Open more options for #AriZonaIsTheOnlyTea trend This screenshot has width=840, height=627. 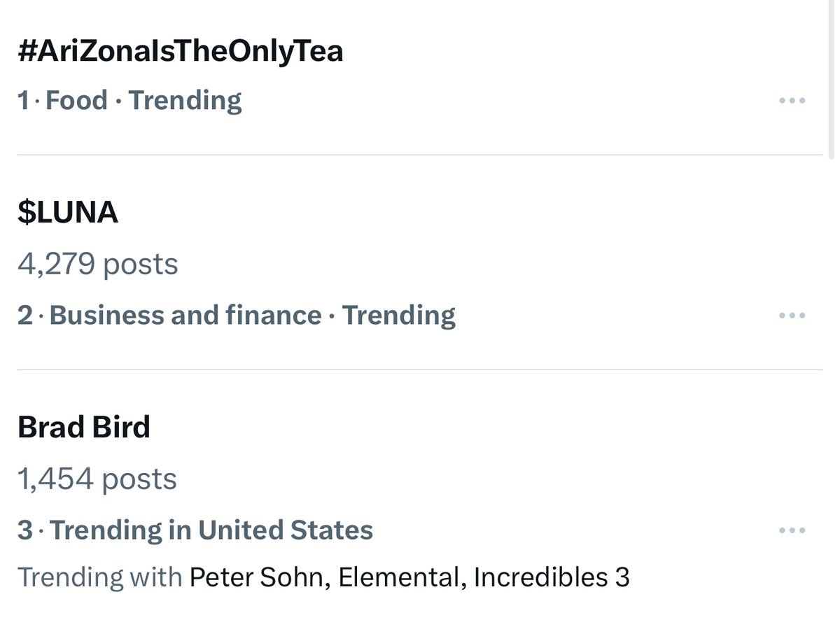pyautogui.click(x=792, y=101)
